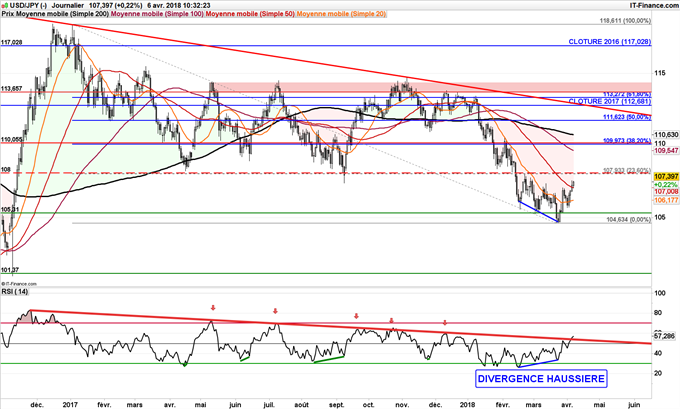
Task: Click the Fibonacci label '113,272 (61,80%)'
Action: pos(627,94)
